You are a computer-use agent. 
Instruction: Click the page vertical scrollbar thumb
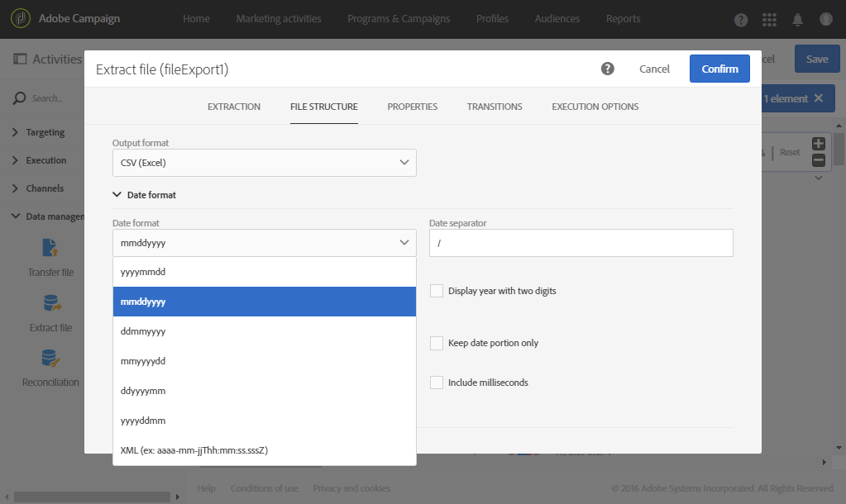click(839, 149)
